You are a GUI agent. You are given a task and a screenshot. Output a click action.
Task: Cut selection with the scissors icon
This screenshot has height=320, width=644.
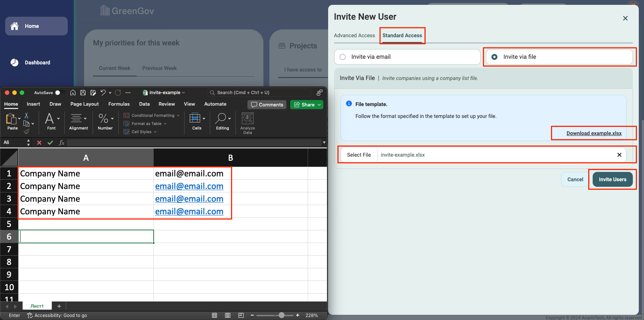click(26, 116)
